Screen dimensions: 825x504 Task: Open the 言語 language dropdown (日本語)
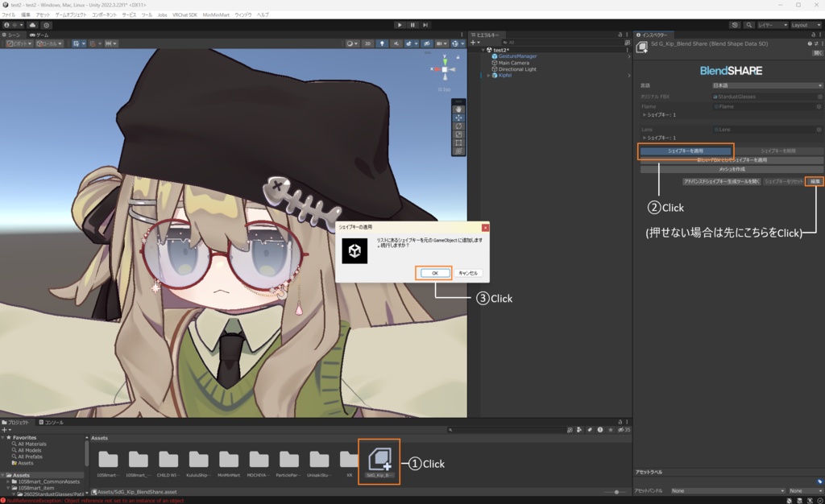tap(767, 85)
